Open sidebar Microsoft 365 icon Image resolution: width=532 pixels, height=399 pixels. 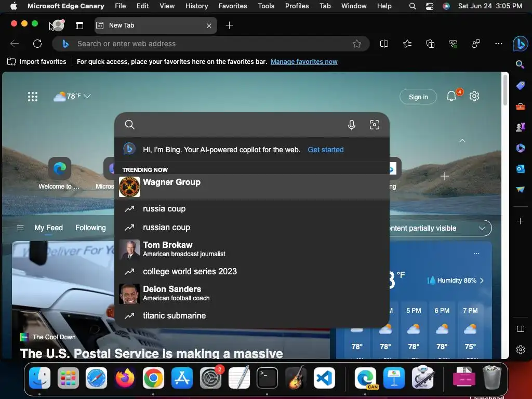[521, 148]
